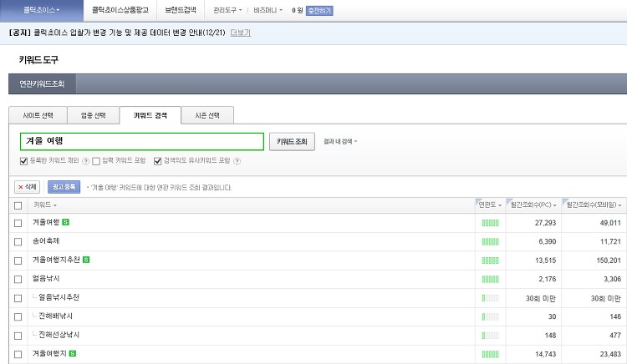Screen dimensions: 627x364
Task: Click info corner icon on 연관도 header
Action: coord(478,200)
